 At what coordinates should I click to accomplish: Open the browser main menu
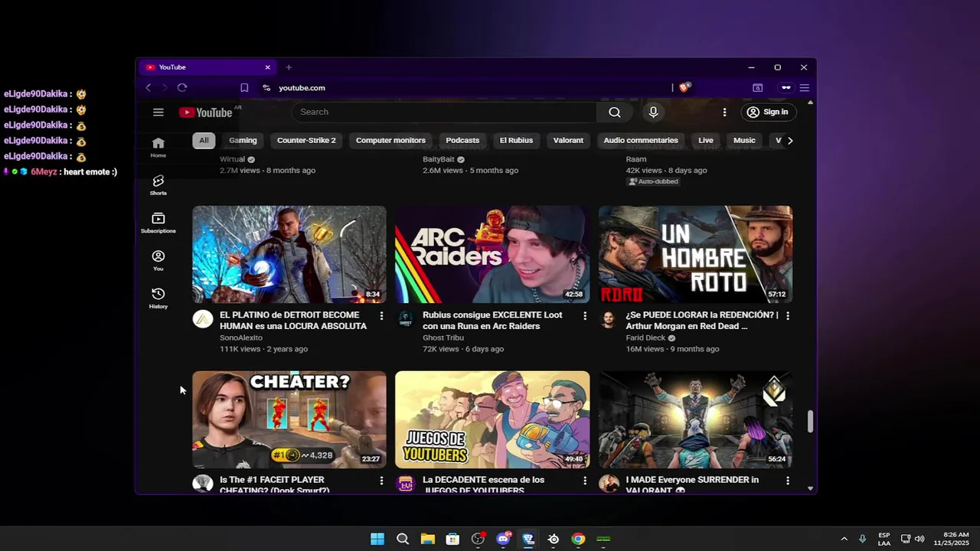point(805,88)
